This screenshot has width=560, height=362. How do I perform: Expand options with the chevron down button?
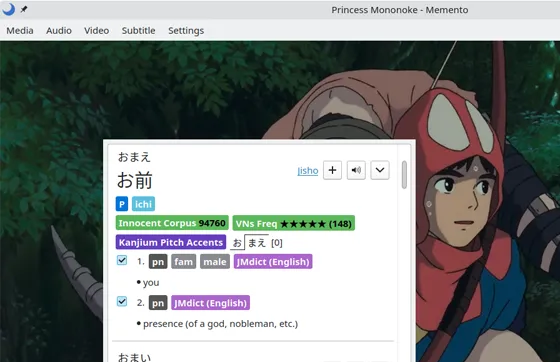click(x=380, y=170)
